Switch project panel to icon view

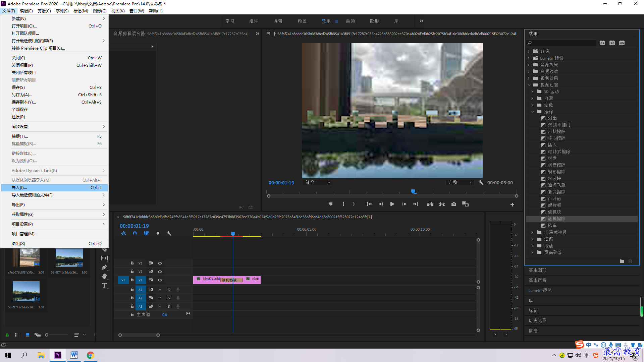click(28, 335)
